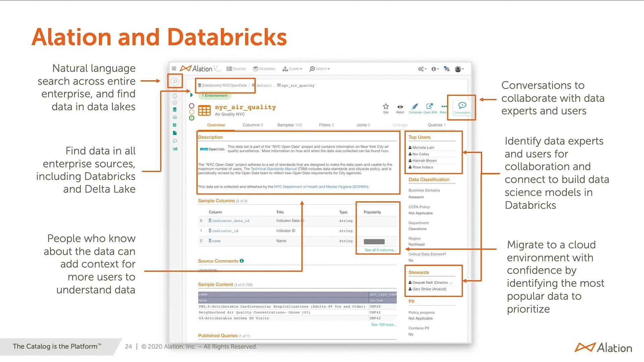Select the magnifier search icon in the sidebar

point(175,81)
